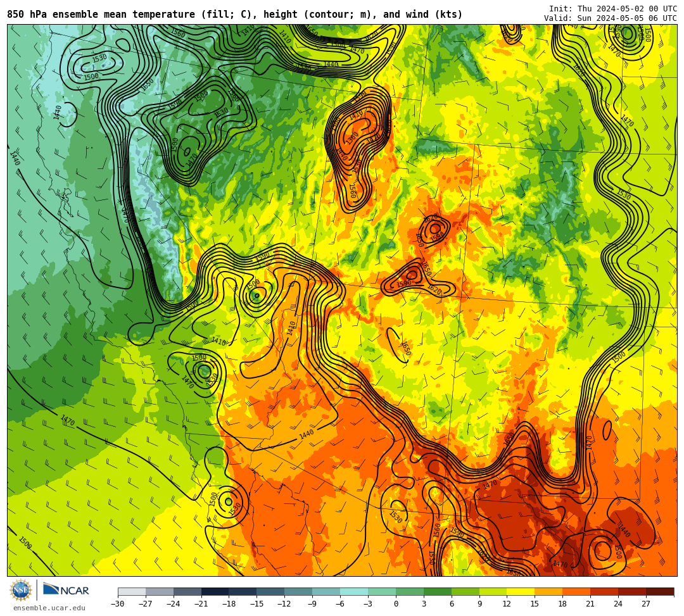Viewport: 684px width, 616px height.
Task: Click the −18 colorbar tick label
Action: pos(229,604)
